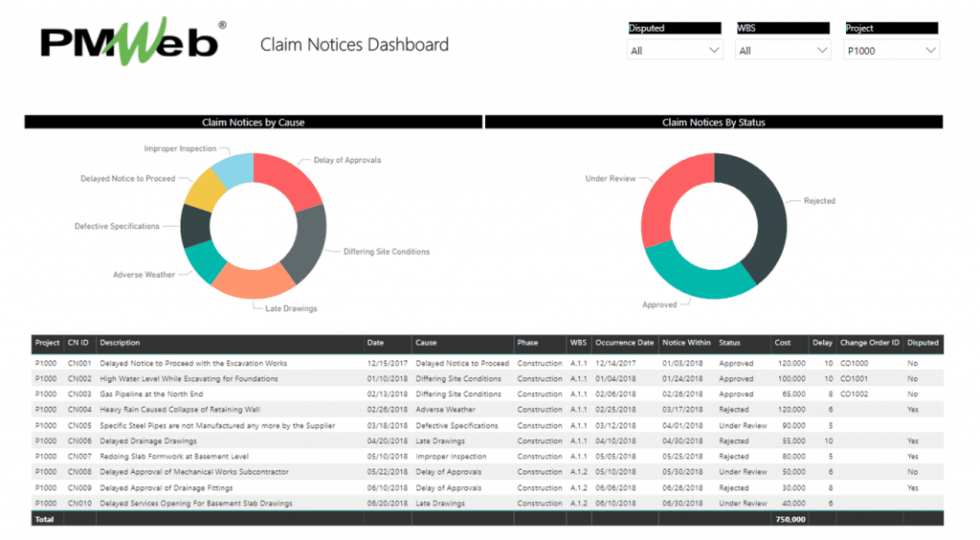Click the 'Claim Notices By Status' chart title
This screenshot has width=980, height=540.
click(714, 123)
